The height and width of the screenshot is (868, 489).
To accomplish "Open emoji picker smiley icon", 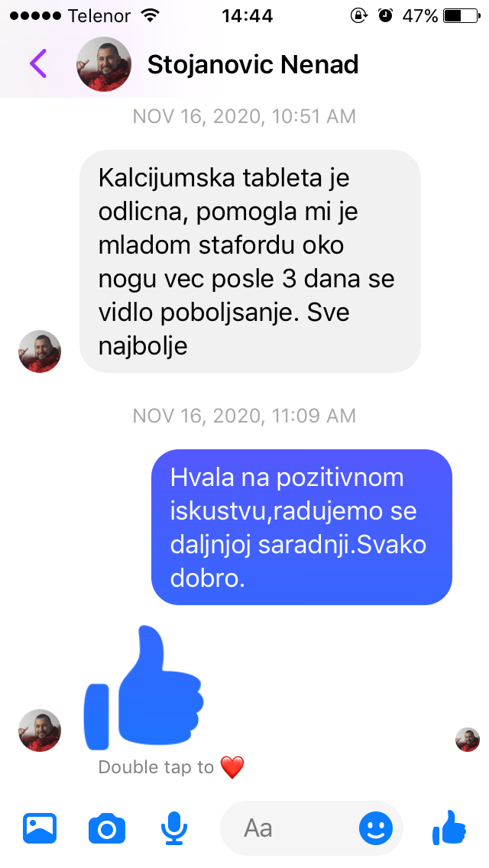I will click(376, 828).
